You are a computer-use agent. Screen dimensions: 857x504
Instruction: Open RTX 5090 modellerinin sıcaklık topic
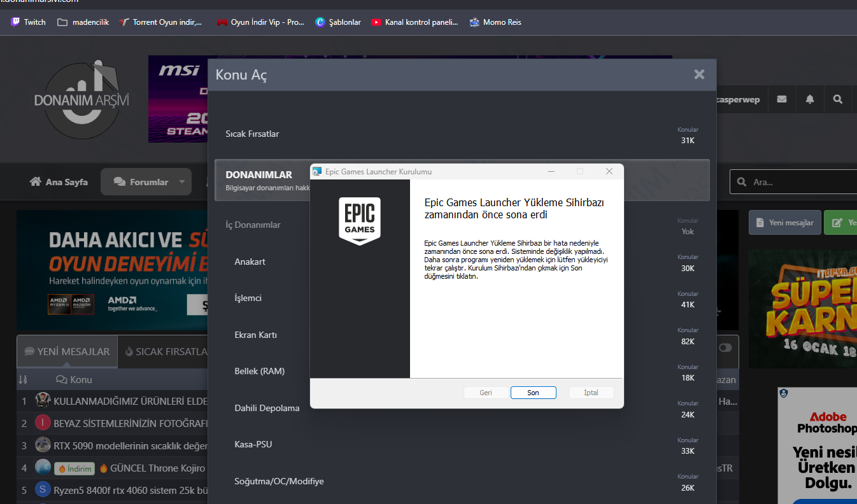tap(131, 445)
